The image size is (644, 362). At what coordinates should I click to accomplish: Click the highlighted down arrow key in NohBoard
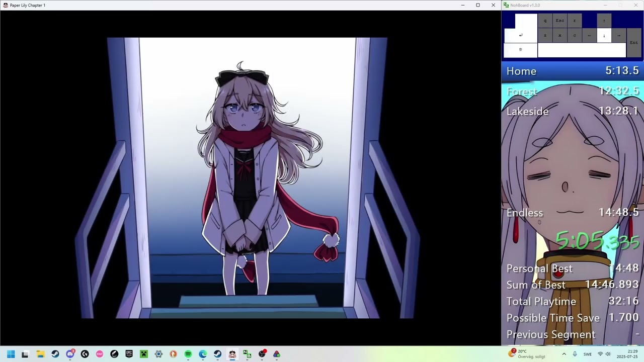click(x=604, y=35)
